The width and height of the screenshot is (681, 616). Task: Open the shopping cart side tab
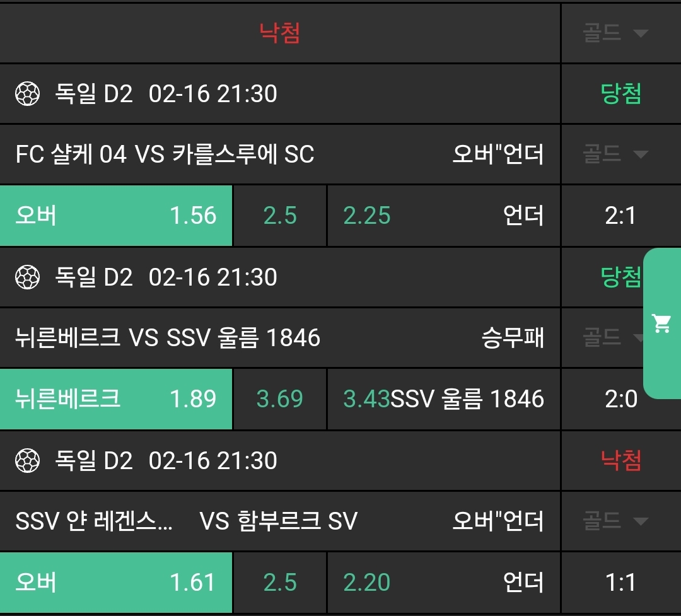click(x=661, y=323)
